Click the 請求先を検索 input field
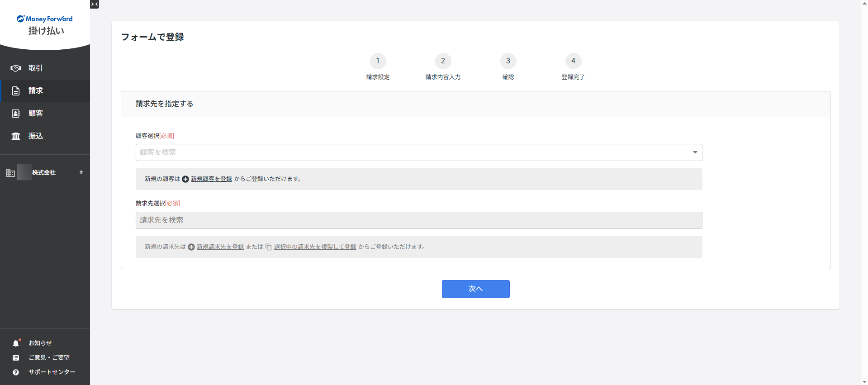Screen dimensions: 868x385 click(x=418, y=220)
